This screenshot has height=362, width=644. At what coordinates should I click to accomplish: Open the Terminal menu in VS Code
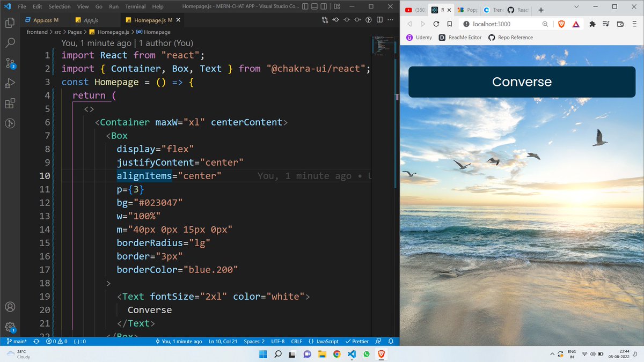pos(135,6)
